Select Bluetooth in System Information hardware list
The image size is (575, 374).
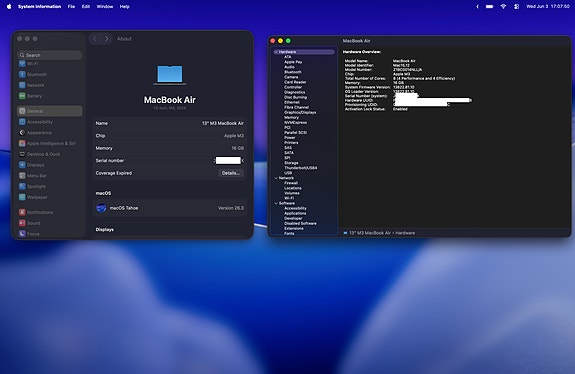tap(293, 72)
